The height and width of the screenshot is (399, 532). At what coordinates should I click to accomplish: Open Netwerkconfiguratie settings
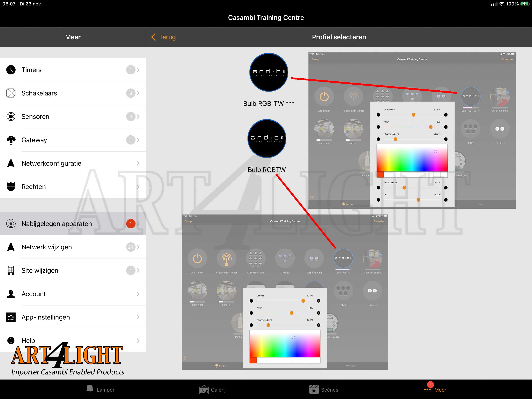point(73,163)
